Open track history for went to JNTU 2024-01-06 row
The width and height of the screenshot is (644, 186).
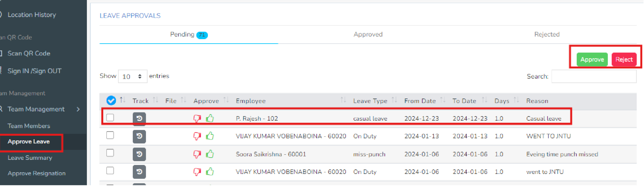pos(139,172)
